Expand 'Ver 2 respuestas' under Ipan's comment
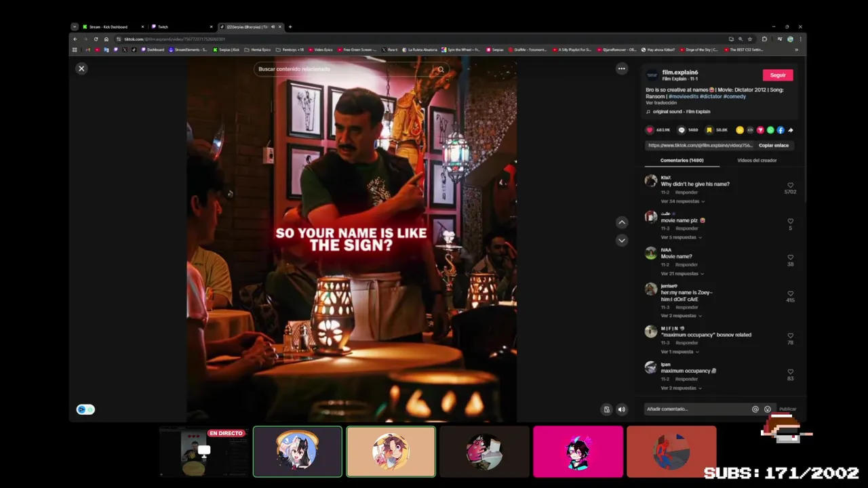Image resolution: width=868 pixels, height=488 pixels. click(682, 388)
